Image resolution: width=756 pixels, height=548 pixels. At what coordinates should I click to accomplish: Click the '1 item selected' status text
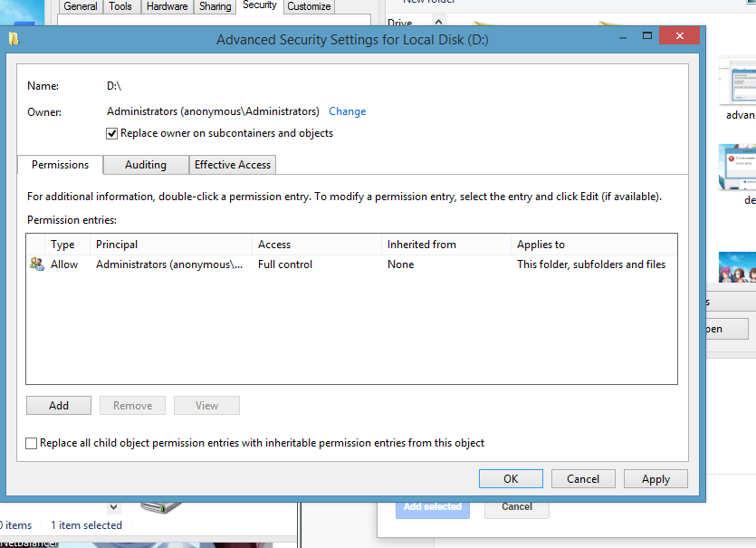[86, 525]
